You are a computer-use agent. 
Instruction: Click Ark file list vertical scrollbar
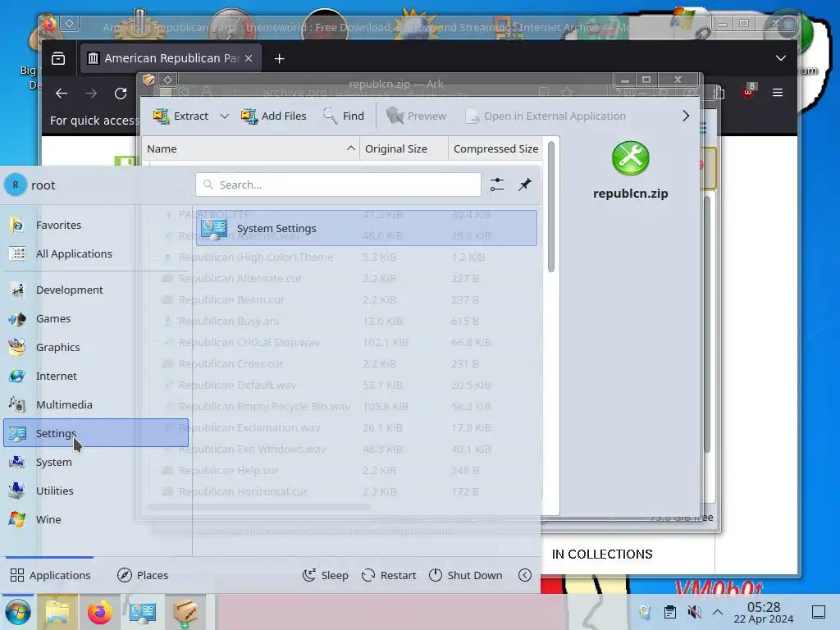pyautogui.click(x=550, y=206)
